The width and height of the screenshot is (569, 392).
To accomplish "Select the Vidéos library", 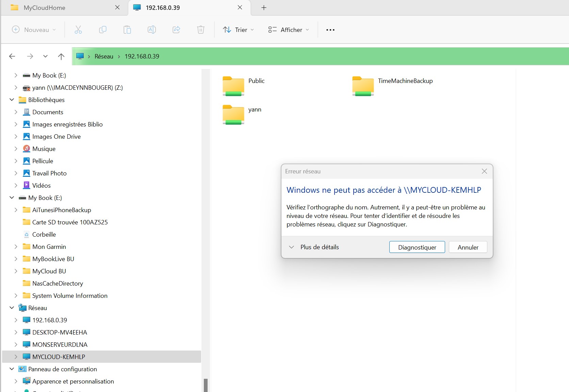I will click(x=41, y=185).
